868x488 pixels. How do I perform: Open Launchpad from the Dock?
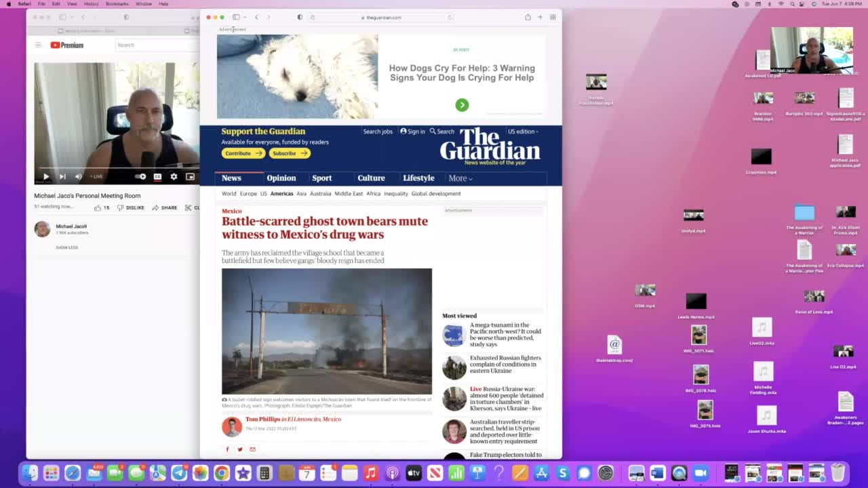[51, 473]
